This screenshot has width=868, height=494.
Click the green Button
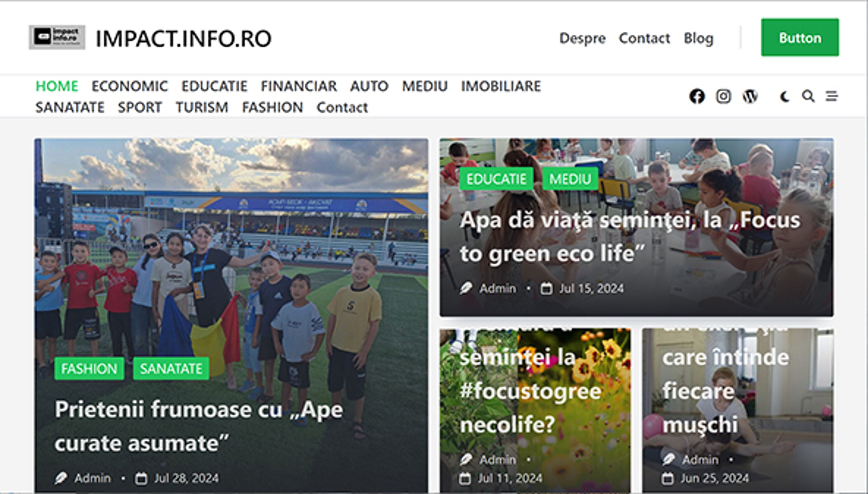pyautogui.click(x=800, y=37)
